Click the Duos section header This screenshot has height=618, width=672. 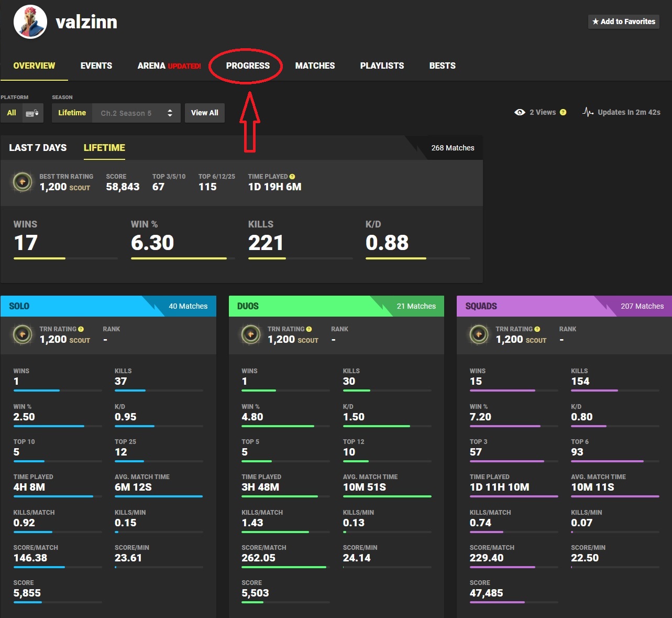click(x=336, y=306)
